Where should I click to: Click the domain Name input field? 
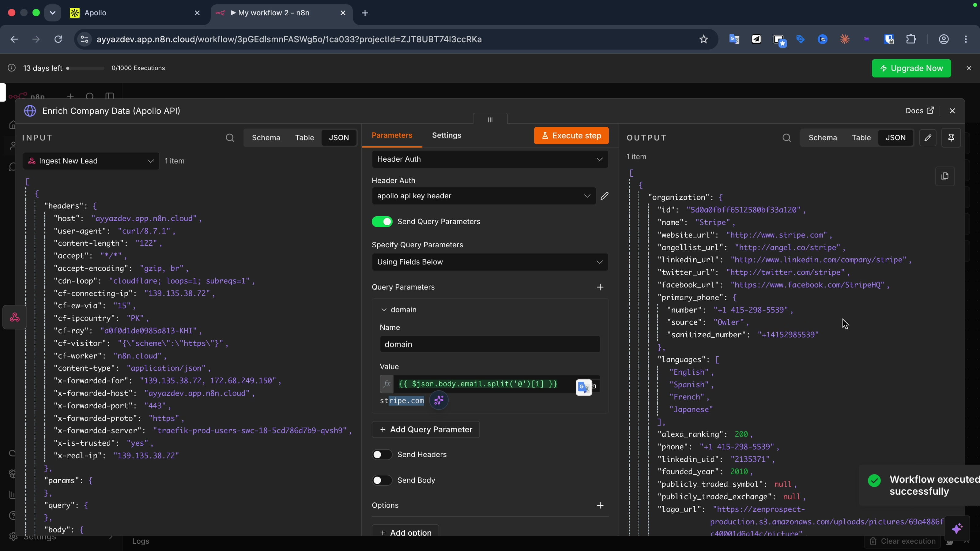tap(490, 344)
